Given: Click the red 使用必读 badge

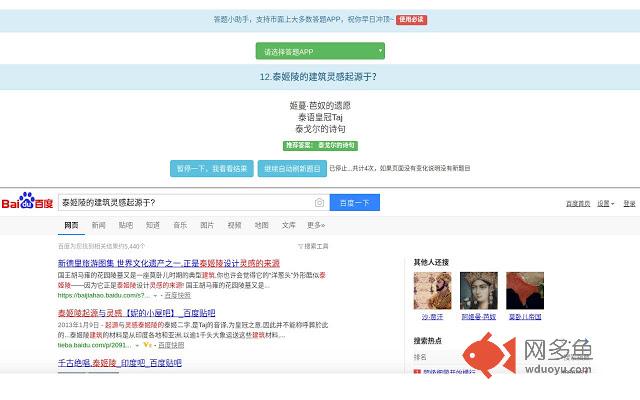Looking at the screenshot, I should 411,20.
